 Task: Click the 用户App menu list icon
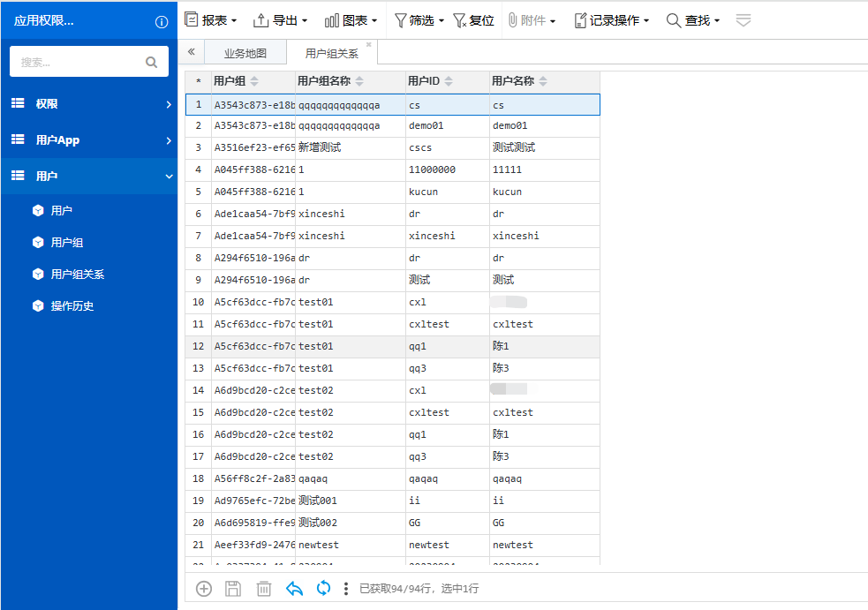[18, 139]
